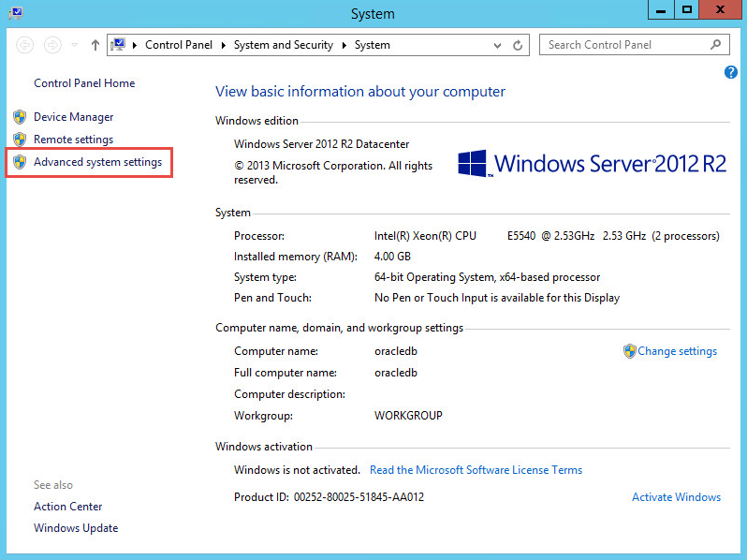The image size is (747, 560).
Task: Click the 'Intel(R) Xeon(R) CPU' processor value
Action: pyautogui.click(x=425, y=236)
